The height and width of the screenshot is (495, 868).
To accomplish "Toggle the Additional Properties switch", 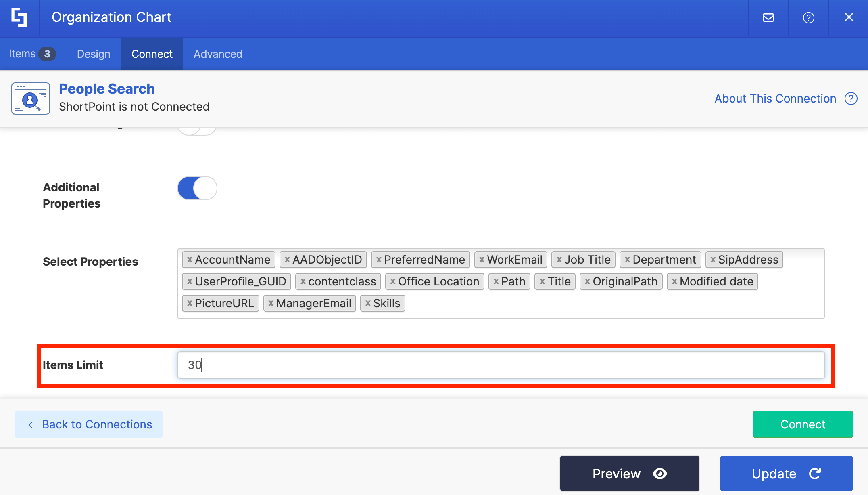I will click(x=197, y=188).
